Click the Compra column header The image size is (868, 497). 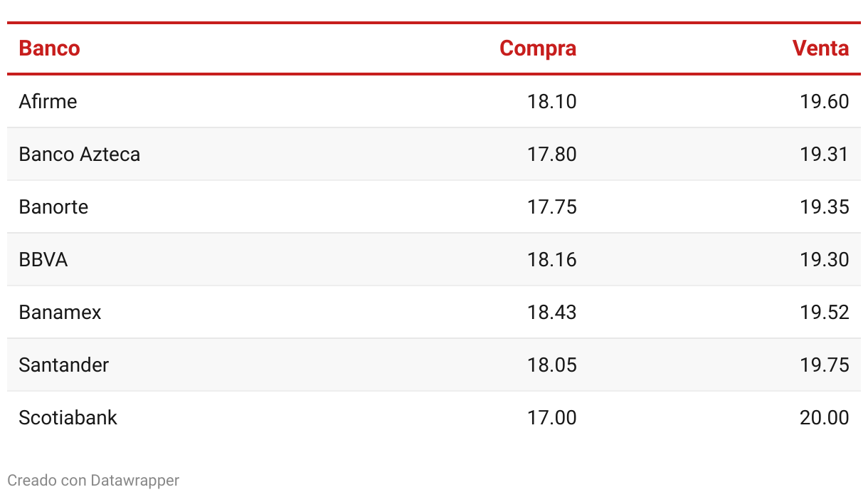(538, 48)
